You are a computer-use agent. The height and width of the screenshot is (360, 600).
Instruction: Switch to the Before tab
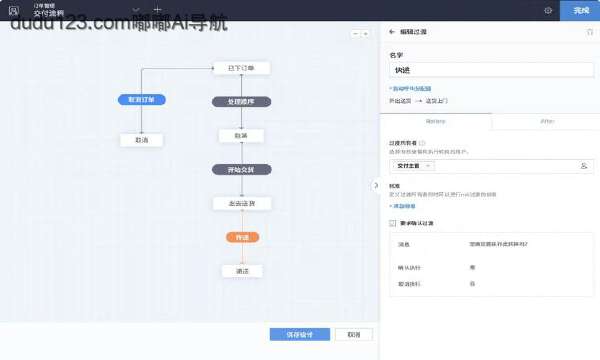(x=435, y=121)
